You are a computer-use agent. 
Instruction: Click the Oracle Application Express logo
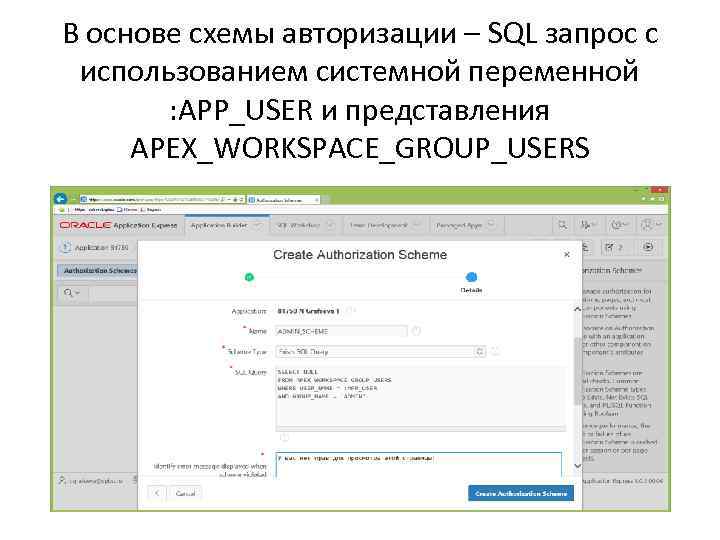(x=118, y=225)
